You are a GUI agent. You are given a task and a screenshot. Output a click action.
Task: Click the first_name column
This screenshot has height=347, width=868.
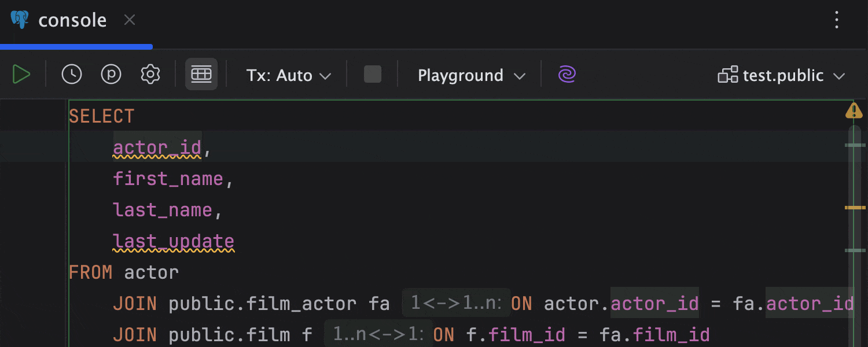[x=168, y=179]
